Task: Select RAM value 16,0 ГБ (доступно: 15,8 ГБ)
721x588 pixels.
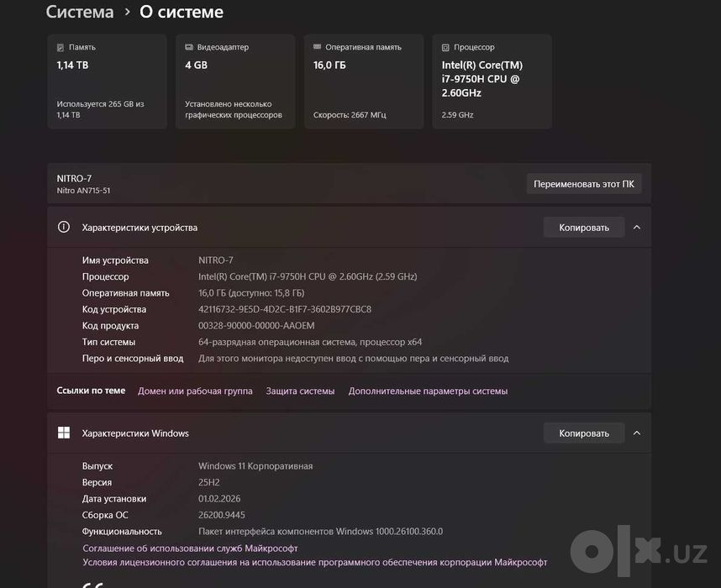Action: pyautogui.click(x=251, y=293)
